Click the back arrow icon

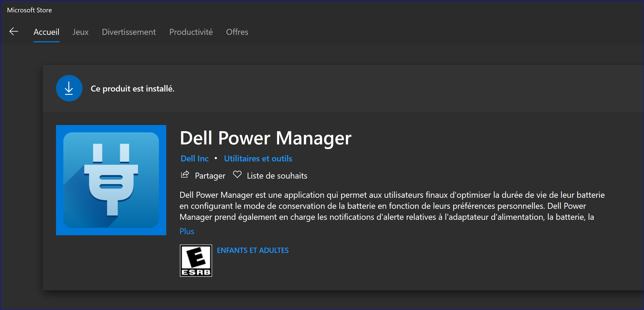[x=14, y=32]
